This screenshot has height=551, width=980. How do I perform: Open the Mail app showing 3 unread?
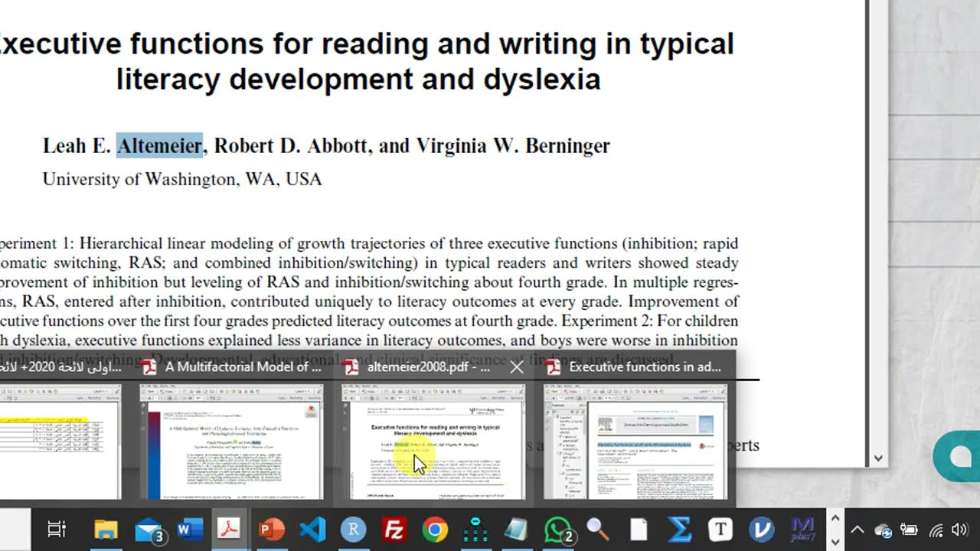click(x=149, y=530)
